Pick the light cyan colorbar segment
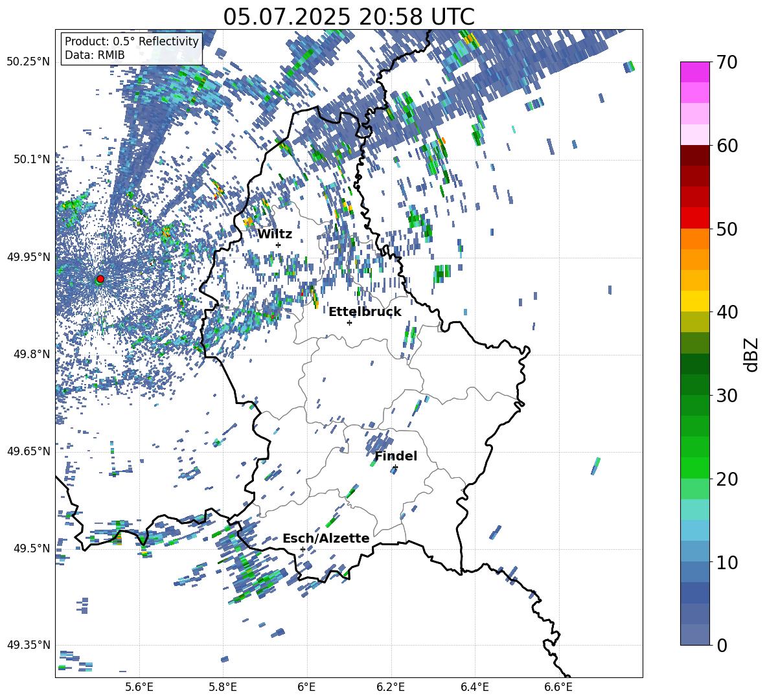 (694, 510)
